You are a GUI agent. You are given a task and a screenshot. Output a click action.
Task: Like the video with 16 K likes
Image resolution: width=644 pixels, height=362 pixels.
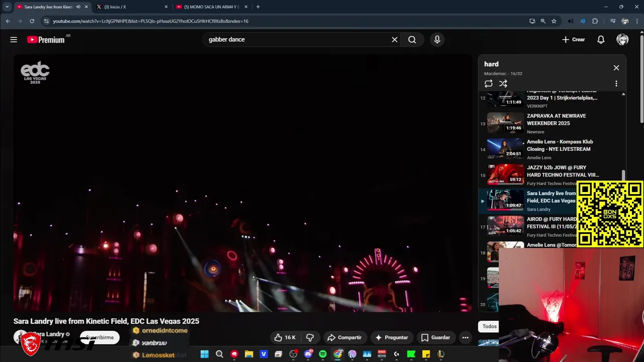click(x=285, y=337)
